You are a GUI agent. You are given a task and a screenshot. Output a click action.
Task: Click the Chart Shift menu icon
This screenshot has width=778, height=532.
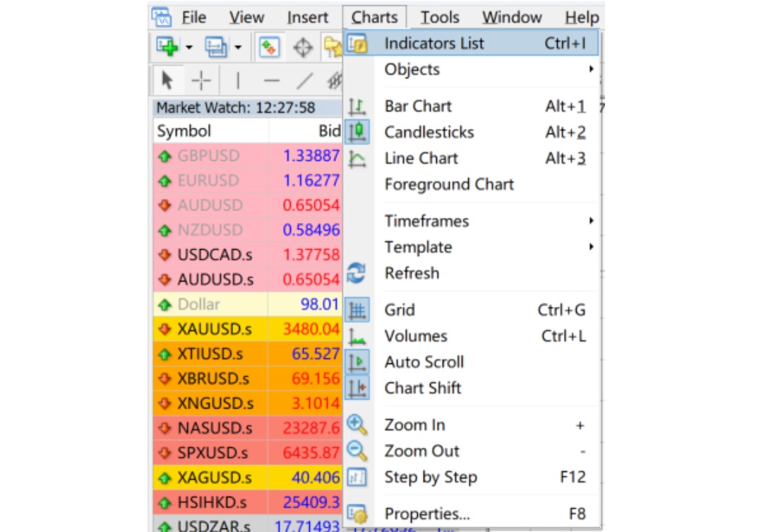(x=357, y=388)
